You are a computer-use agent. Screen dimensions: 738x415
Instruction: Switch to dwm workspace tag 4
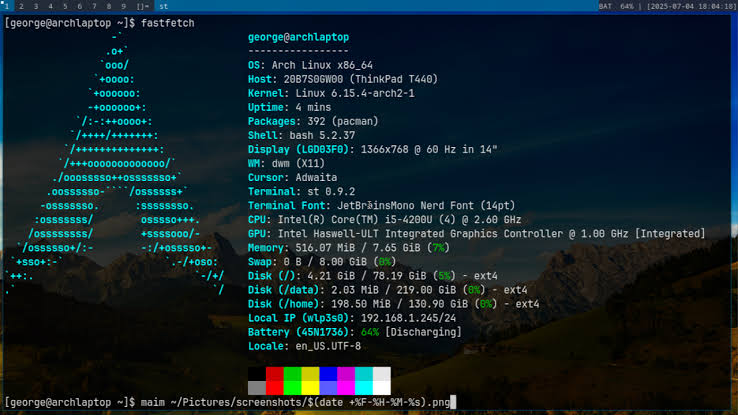pos(50,6)
